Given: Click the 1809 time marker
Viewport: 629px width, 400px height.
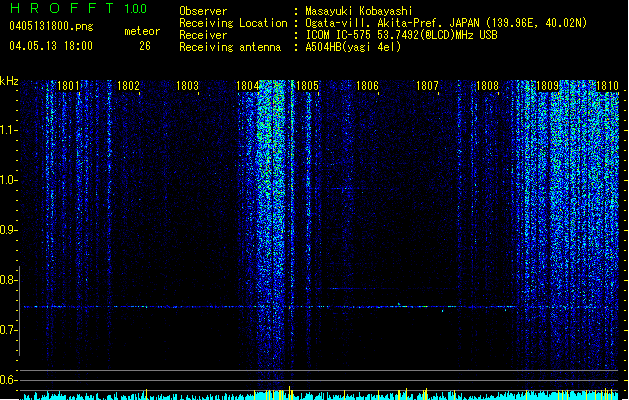Looking at the screenshot, I should point(547,85).
